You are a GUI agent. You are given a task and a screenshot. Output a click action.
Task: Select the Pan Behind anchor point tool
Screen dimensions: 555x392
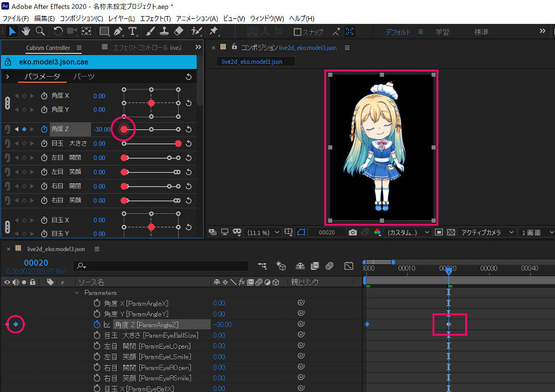87,32
